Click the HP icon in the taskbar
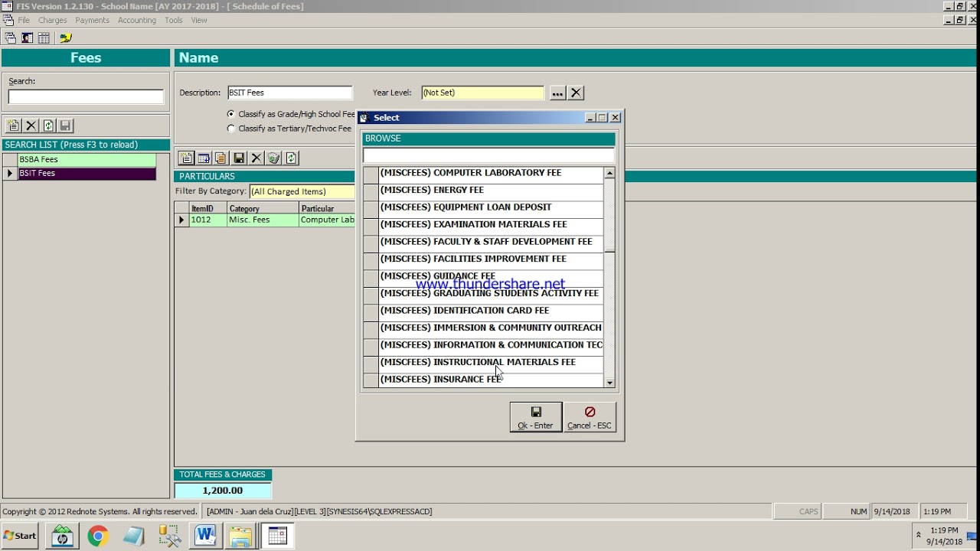980x551 pixels. 63,536
